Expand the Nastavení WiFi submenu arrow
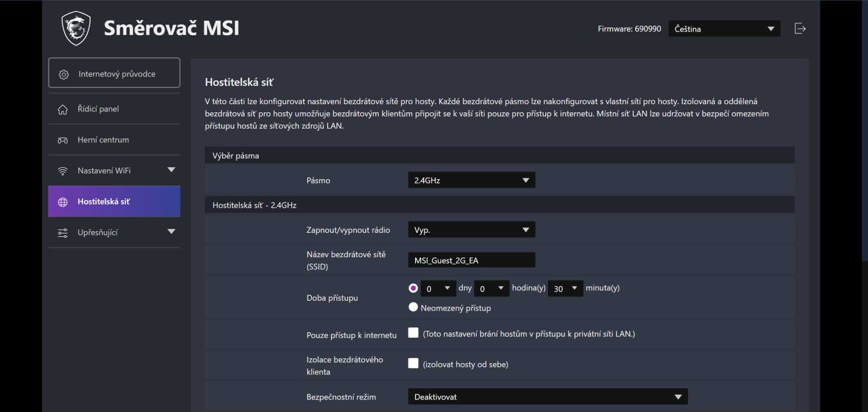Screen dimensions: 868x412 pyautogui.click(x=171, y=170)
